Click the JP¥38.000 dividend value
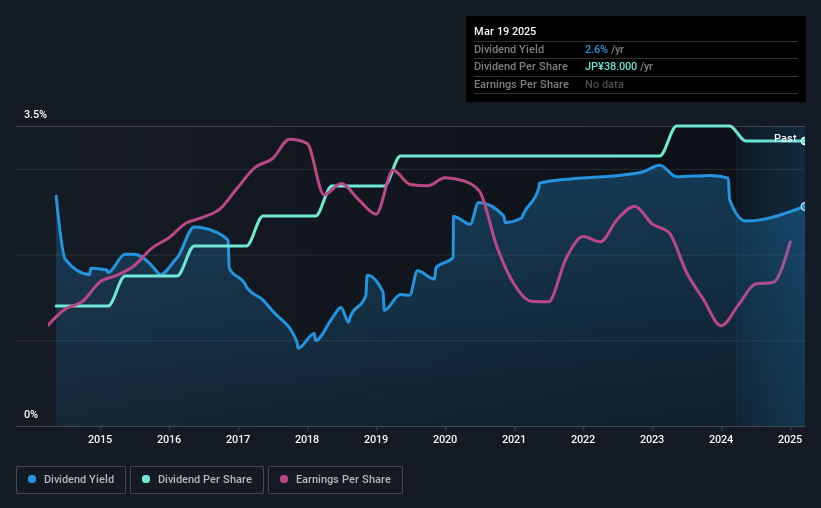The image size is (821, 508). click(x=611, y=67)
